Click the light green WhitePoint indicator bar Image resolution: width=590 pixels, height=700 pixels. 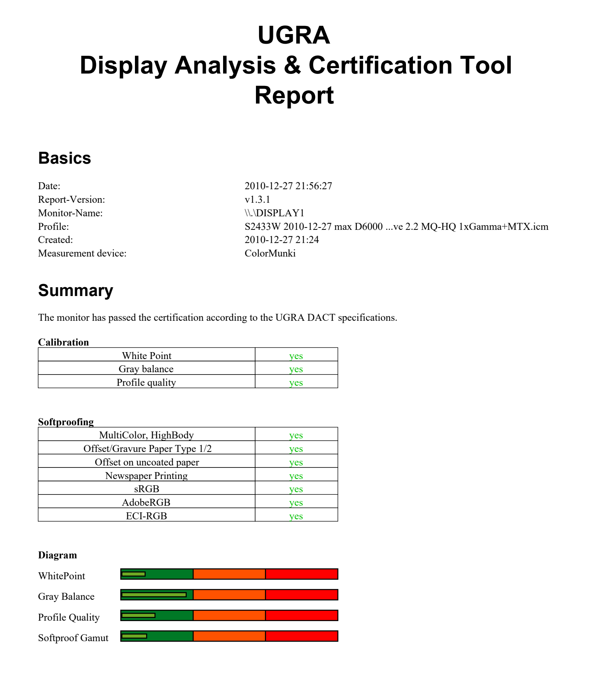pyautogui.click(x=133, y=574)
